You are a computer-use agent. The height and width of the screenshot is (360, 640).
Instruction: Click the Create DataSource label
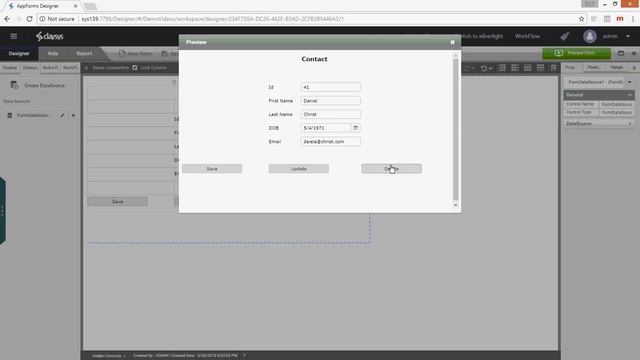coord(44,85)
